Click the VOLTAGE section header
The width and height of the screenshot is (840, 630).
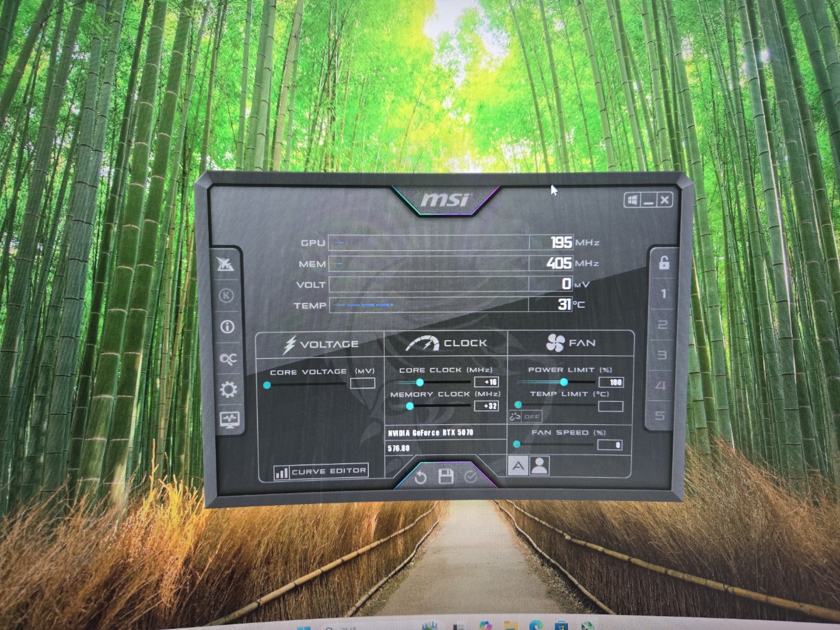329,344
